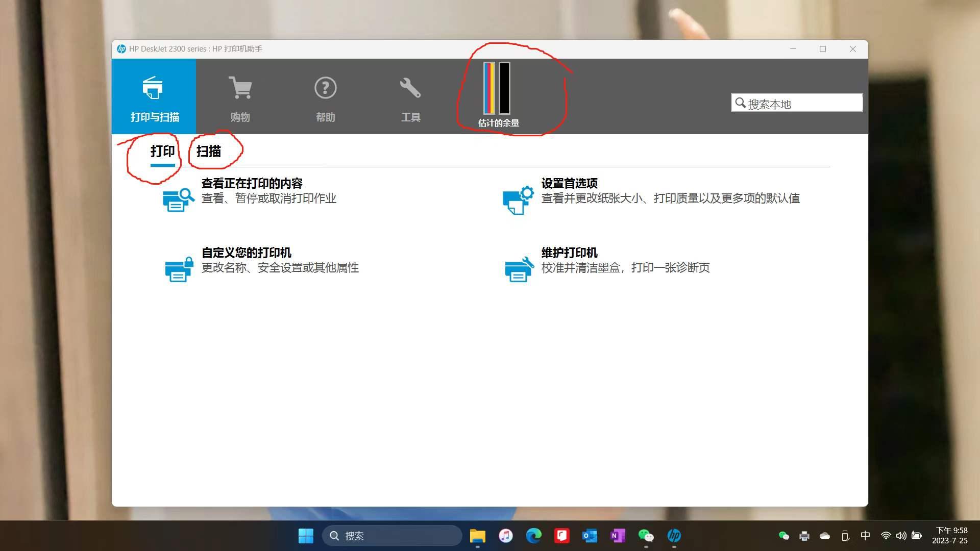Click 更改名称、安全设置或其他属性 description

click(x=280, y=268)
